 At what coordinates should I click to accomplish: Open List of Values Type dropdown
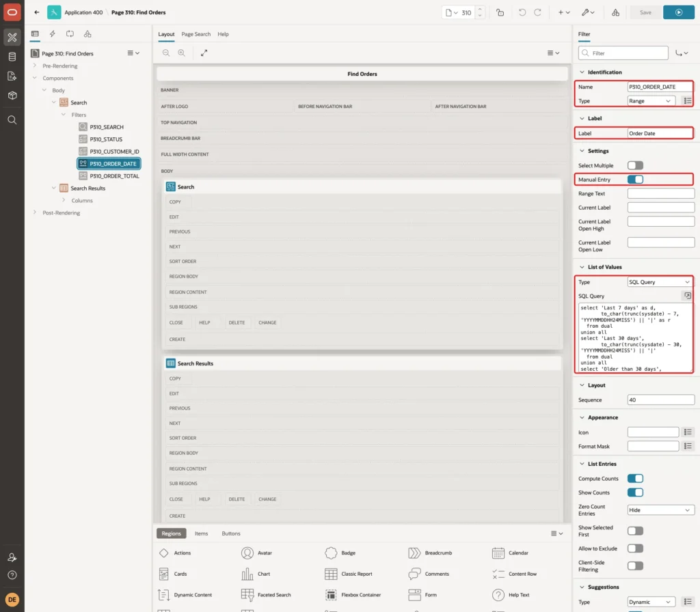[x=660, y=282]
